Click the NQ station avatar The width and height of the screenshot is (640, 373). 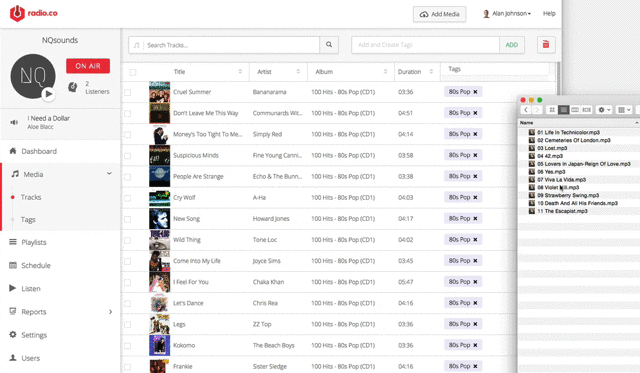point(33,76)
